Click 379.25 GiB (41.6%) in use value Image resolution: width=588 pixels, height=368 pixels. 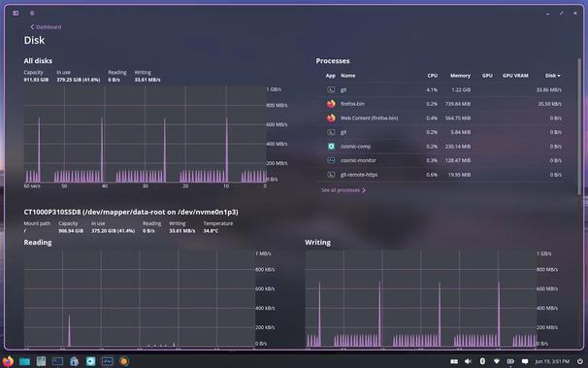point(79,80)
